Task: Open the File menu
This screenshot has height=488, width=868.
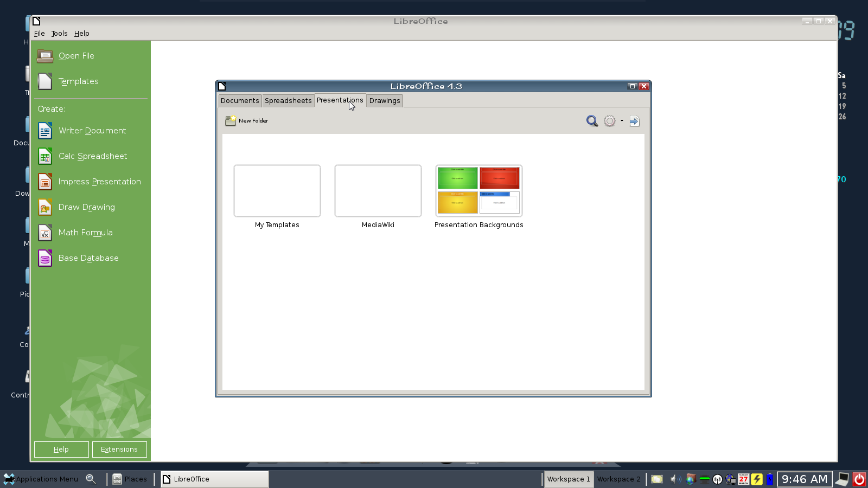Action: tap(40, 34)
